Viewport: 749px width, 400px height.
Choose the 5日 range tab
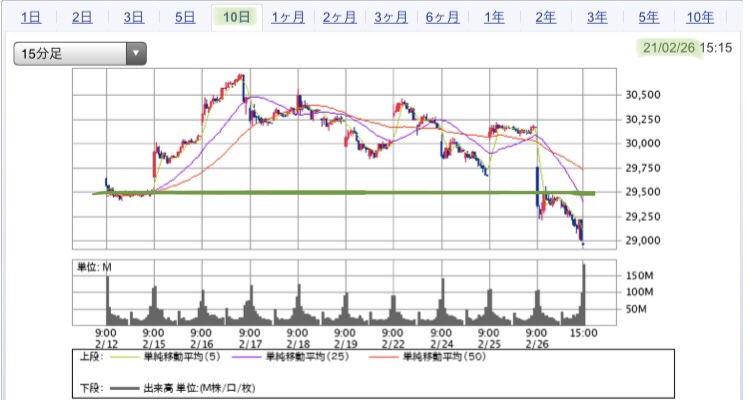tap(185, 18)
